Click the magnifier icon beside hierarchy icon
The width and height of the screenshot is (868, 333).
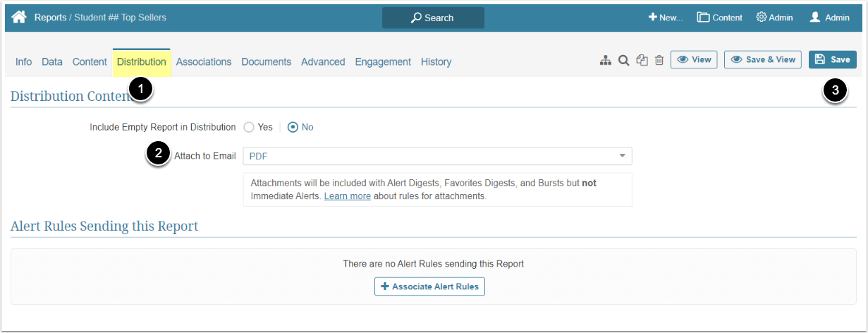(623, 61)
